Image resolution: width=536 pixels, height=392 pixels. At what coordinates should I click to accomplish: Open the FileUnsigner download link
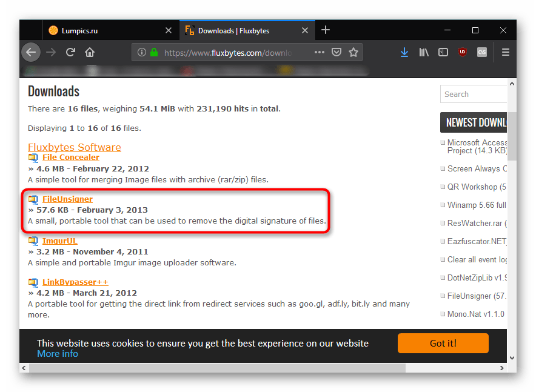click(x=67, y=199)
